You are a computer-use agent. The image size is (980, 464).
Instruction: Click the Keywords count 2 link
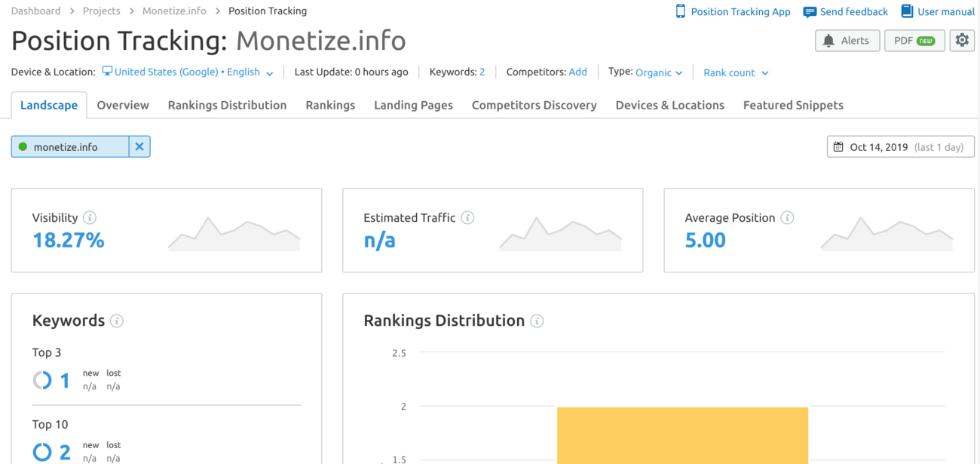[482, 72]
